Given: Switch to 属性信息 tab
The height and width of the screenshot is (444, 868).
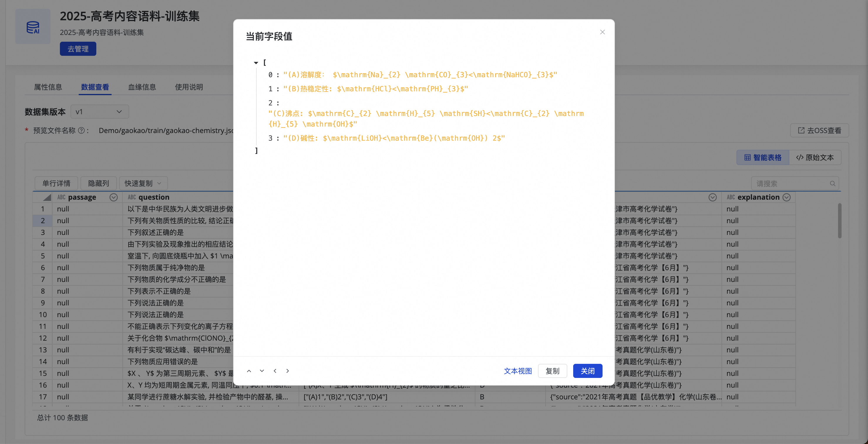Looking at the screenshot, I should pos(48,87).
